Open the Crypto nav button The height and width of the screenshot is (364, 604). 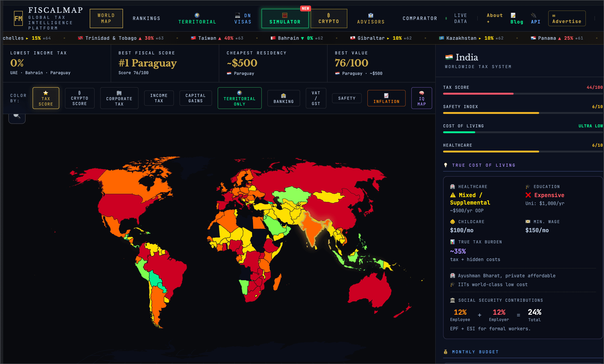point(329,19)
